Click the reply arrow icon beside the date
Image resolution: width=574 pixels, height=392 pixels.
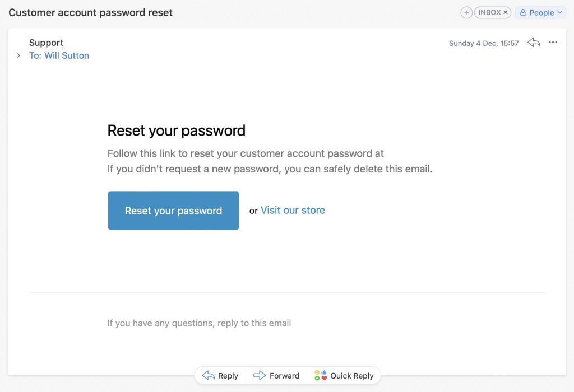[x=534, y=43]
